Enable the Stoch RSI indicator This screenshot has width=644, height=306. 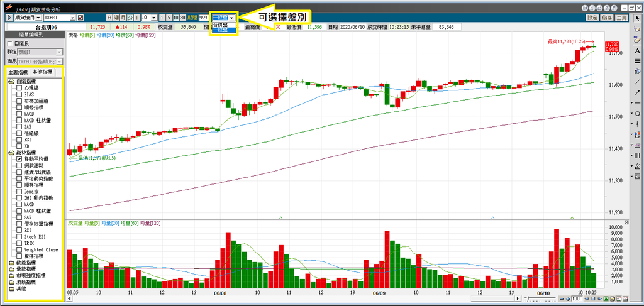click(19, 237)
